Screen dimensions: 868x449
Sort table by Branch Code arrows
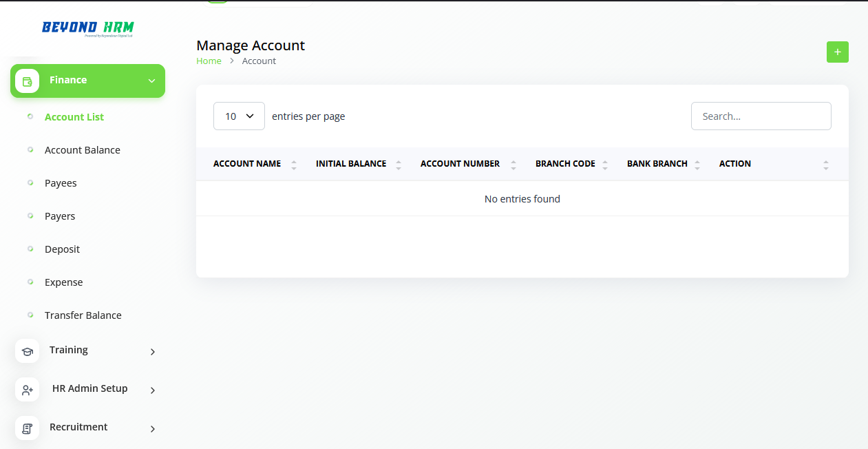[x=605, y=165]
